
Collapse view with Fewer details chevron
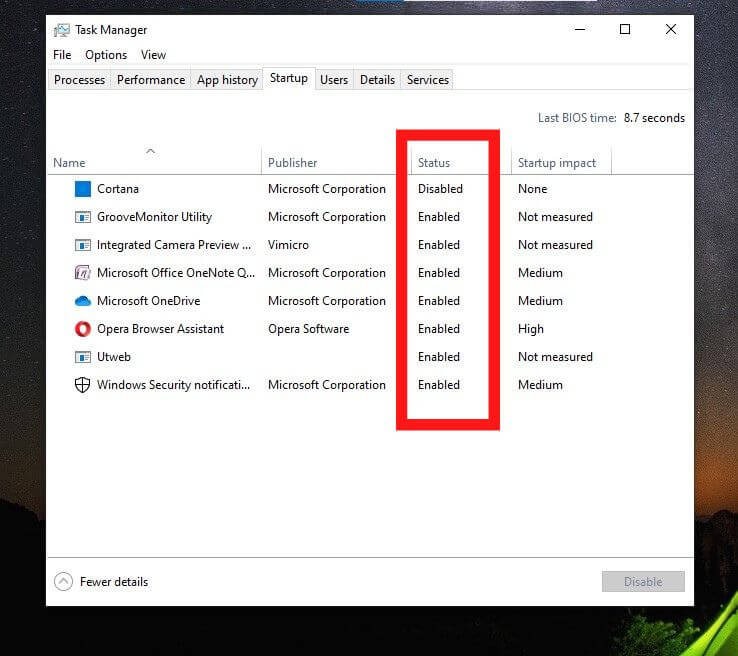(x=64, y=582)
